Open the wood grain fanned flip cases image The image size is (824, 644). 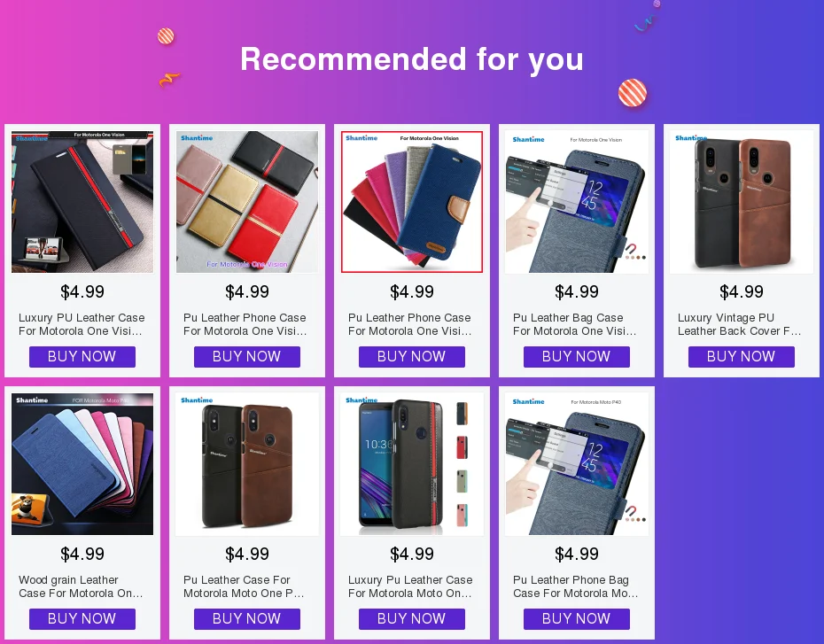pyautogui.click(x=82, y=464)
